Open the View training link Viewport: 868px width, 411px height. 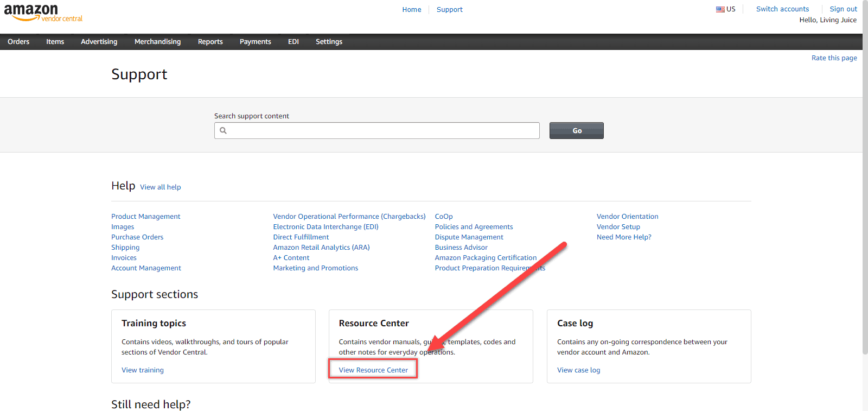(x=143, y=370)
